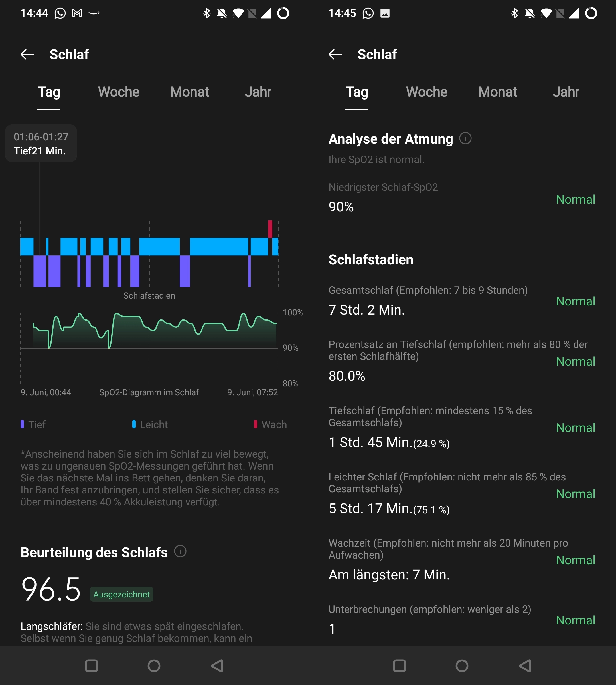
Task: Tap Schlafstadien heading on right screen
Action: pyautogui.click(x=371, y=259)
